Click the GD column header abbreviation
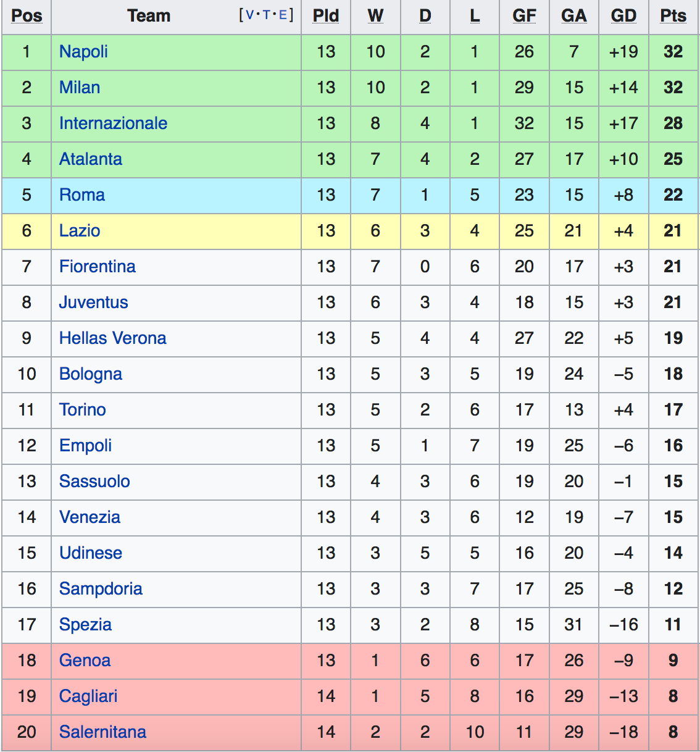The width and height of the screenshot is (700, 752). 623,16
